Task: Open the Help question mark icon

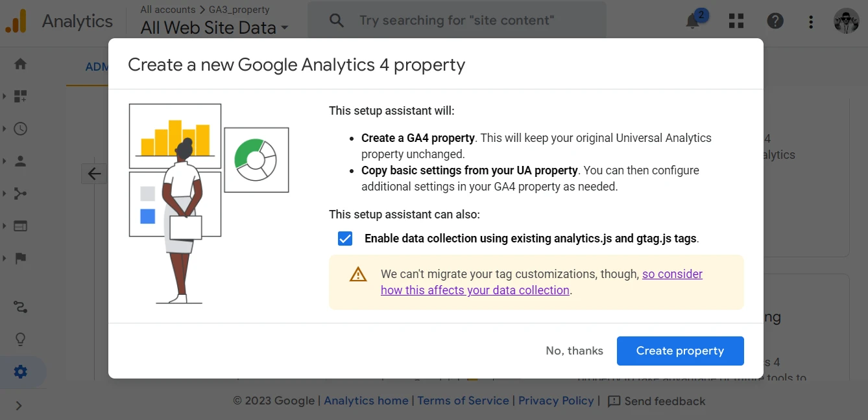Action: 775,21
